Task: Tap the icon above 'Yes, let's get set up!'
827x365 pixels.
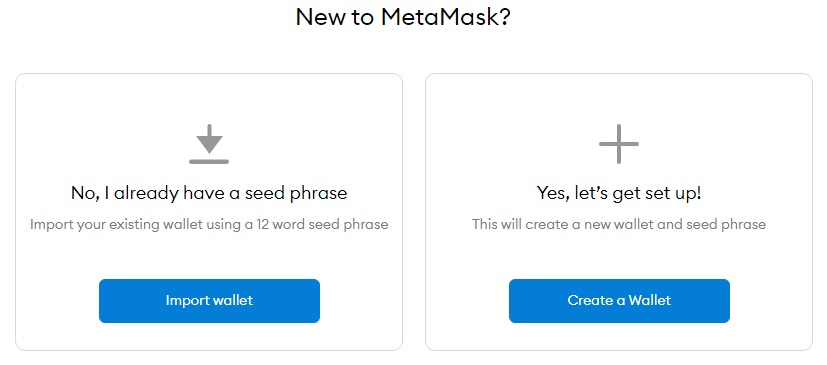Action: pos(619,144)
